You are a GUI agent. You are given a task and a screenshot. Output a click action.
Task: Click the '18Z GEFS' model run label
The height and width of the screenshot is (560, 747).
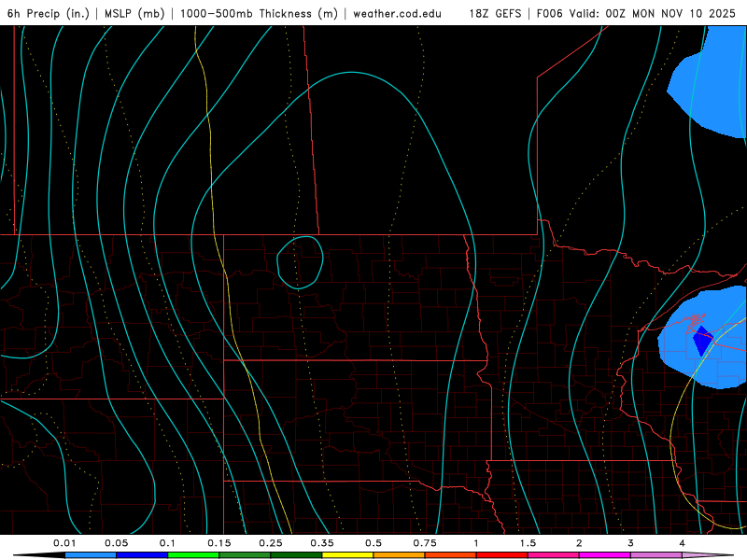(x=495, y=13)
